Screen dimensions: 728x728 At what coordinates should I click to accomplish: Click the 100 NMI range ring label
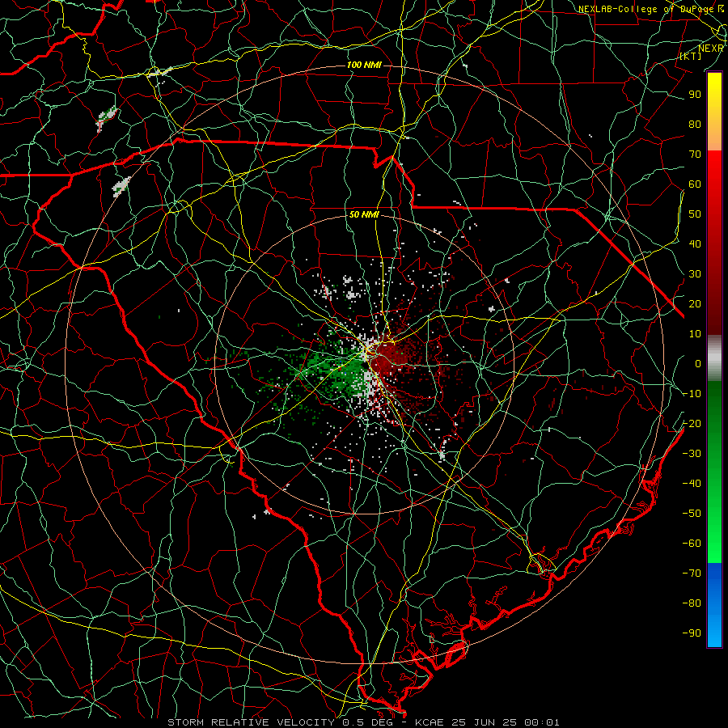364,65
